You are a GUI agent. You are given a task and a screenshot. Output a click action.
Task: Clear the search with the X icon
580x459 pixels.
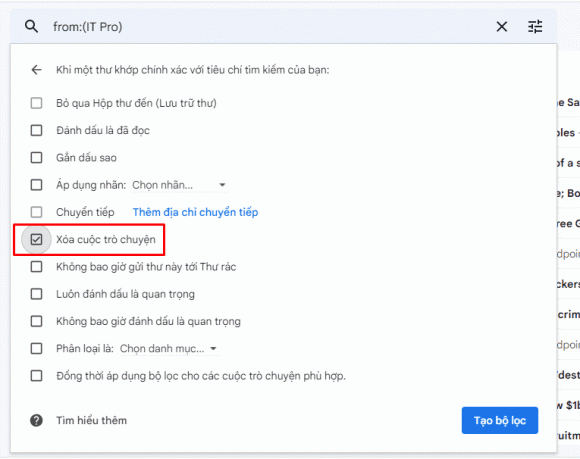502,27
